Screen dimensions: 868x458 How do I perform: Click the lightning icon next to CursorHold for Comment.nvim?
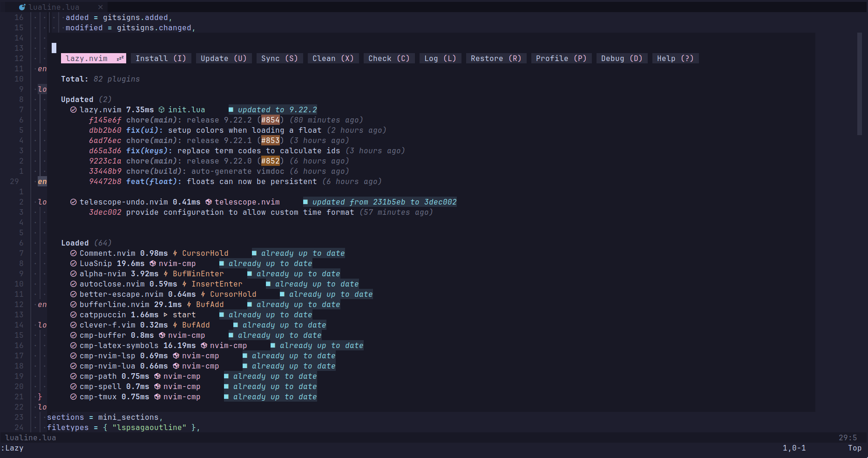175,253
